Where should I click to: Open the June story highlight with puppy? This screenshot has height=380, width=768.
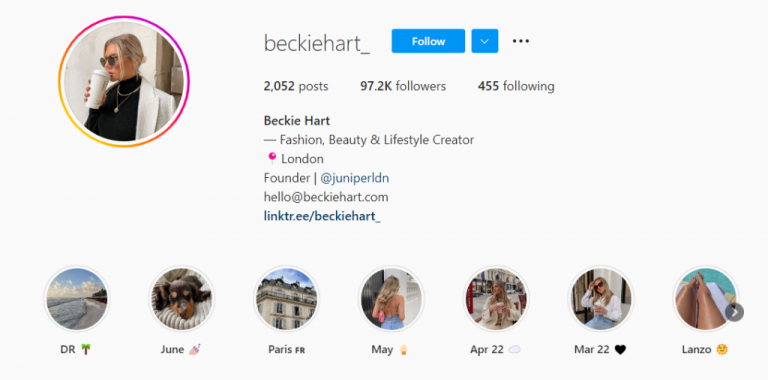pyautogui.click(x=182, y=299)
